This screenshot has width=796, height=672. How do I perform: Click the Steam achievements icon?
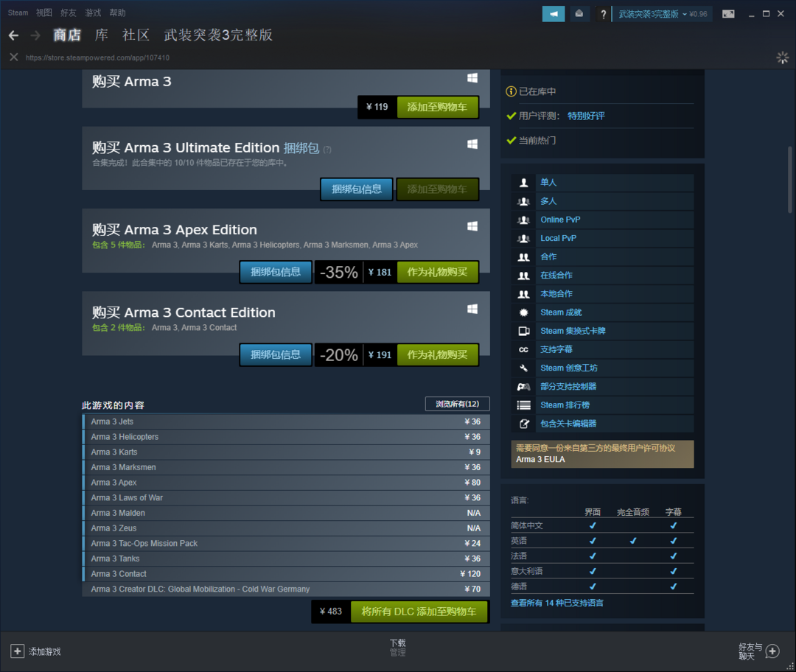pos(523,312)
